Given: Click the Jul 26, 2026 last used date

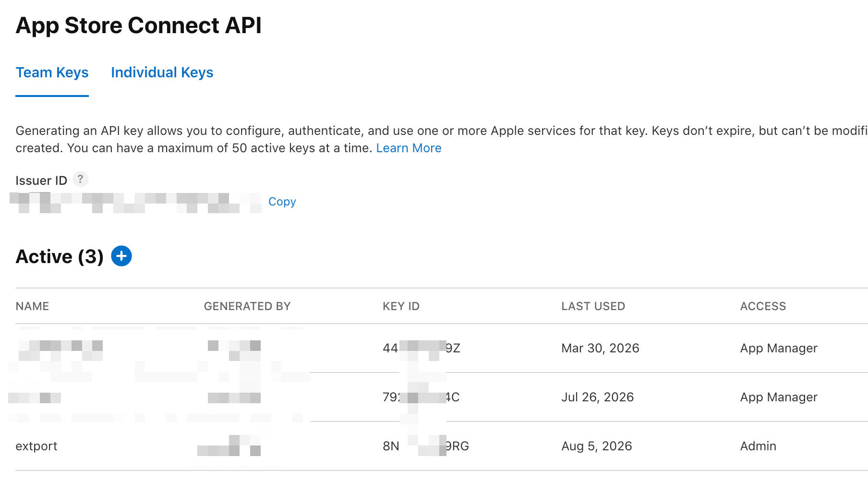Looking at the screenshot, I should tap(597, 397).
